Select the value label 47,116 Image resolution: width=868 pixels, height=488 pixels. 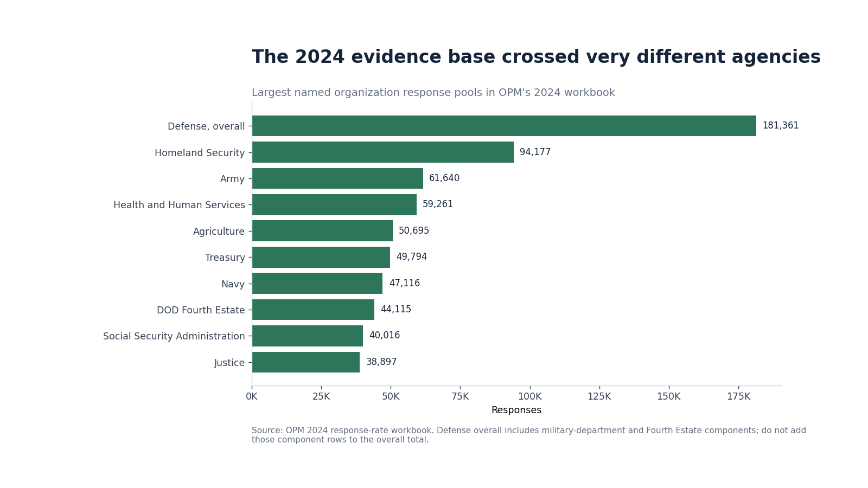coord(405,284)
